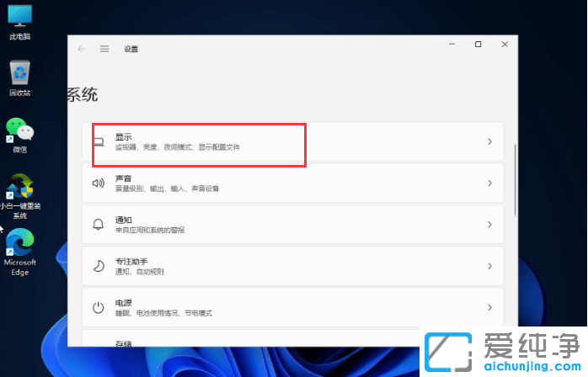
Task: Click the back arrow in Settings
Action: click(x=82, y=49)
